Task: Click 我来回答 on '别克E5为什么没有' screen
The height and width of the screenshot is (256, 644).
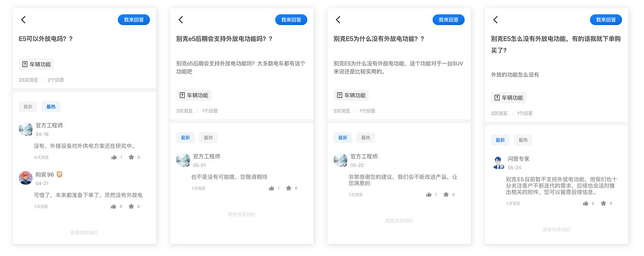Action: pos(448,20)
